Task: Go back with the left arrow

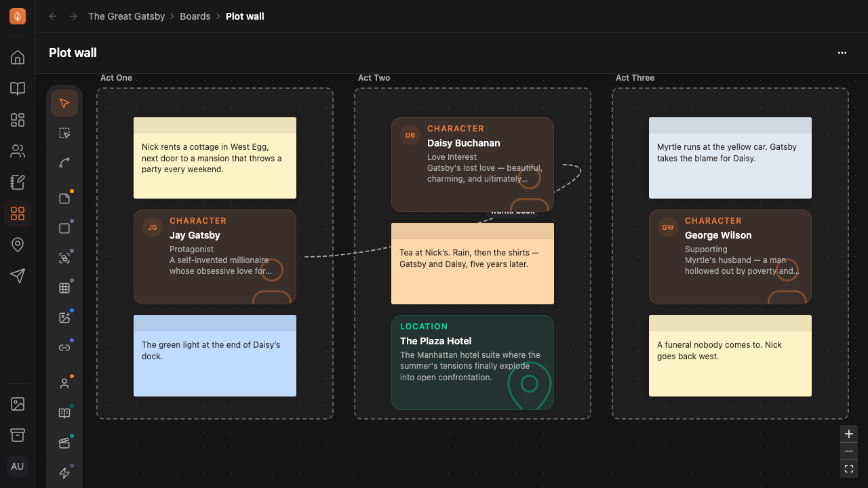Action: pyautogui.click(x=53, y=16)
